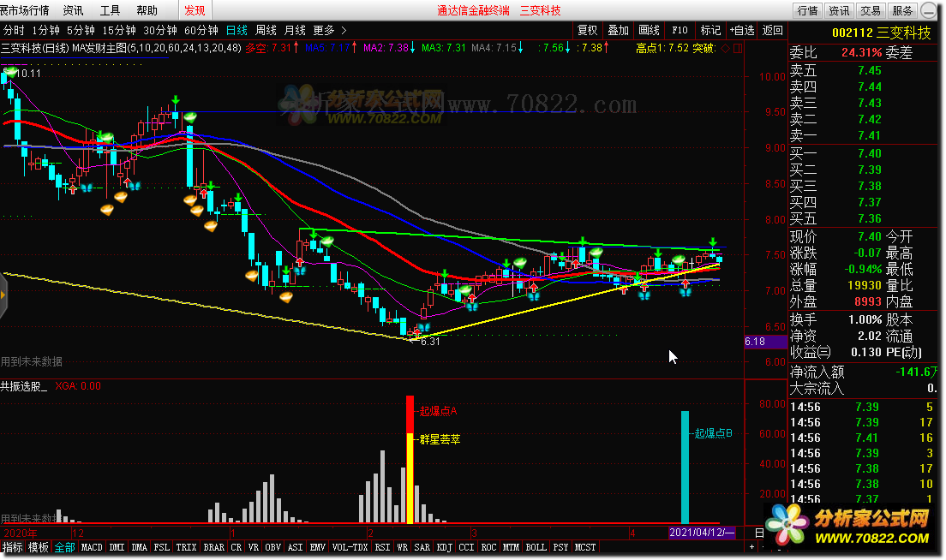Open the 工具 menu
Screen dimensions: 946x560
pos(110,11)
